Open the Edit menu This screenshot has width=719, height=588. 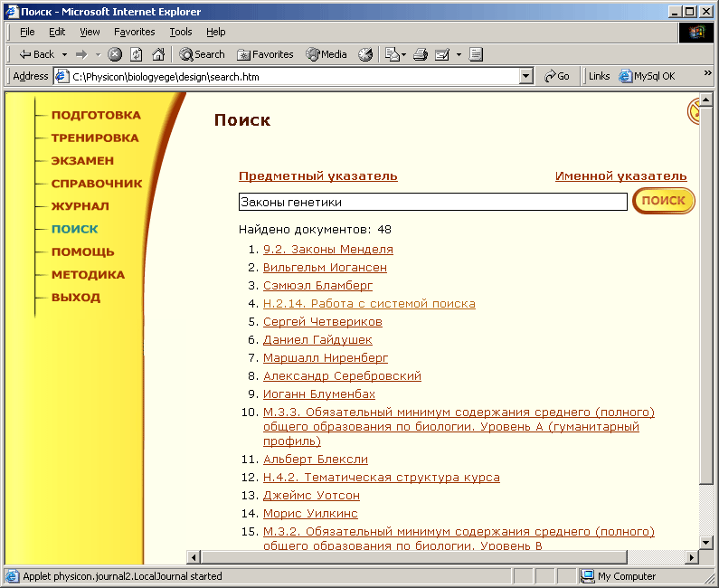click(57, 32)
